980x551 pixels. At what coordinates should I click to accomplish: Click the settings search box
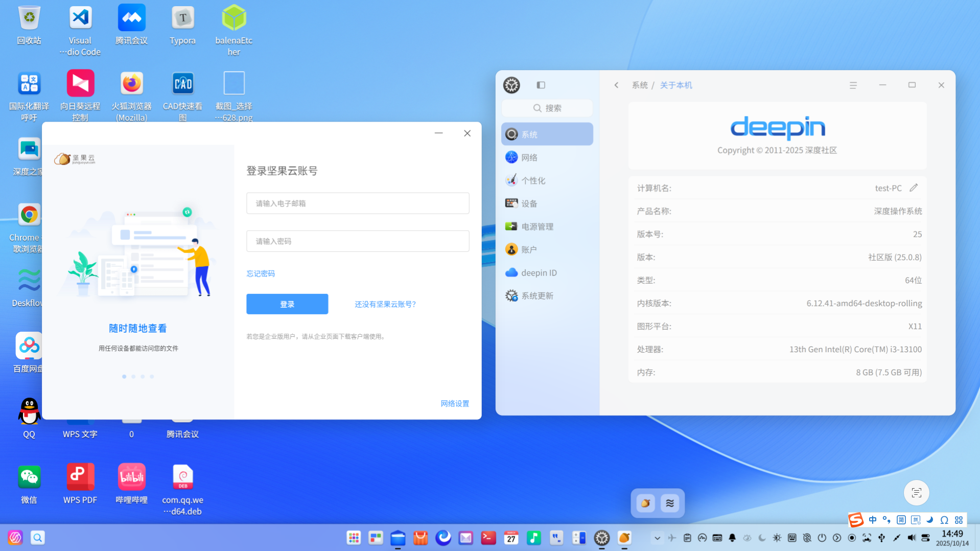click(547, 108)
